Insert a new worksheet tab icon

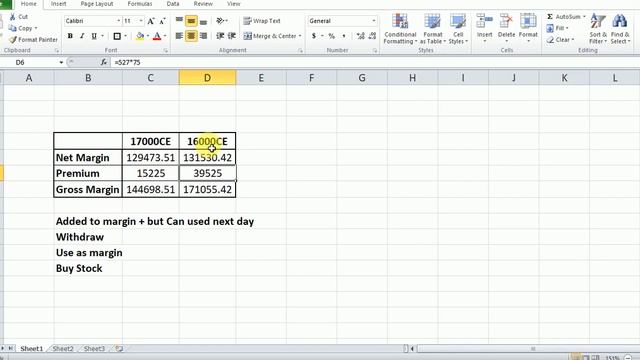119,349
